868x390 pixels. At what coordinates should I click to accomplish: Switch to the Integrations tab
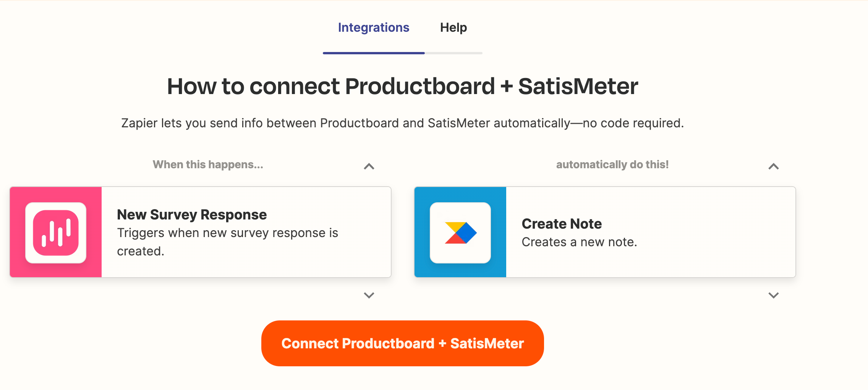tap(373, 28)
